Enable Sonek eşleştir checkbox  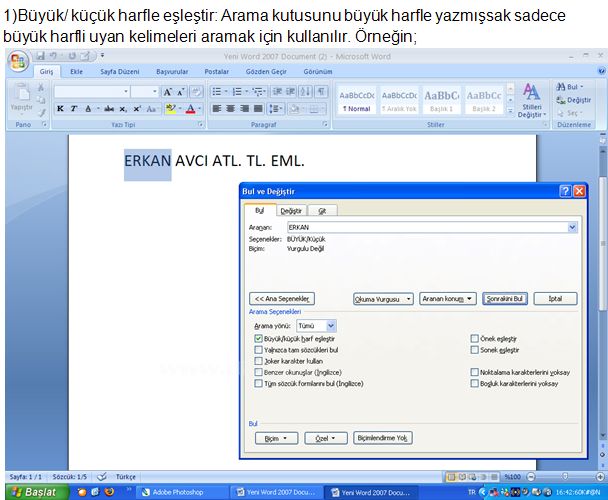click(474, 350)
